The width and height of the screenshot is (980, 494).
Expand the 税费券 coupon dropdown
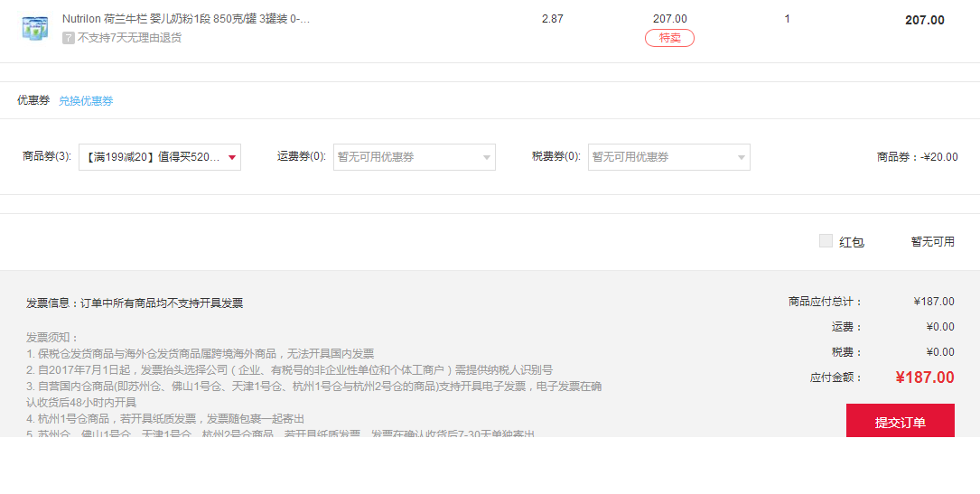pos(668,157)
